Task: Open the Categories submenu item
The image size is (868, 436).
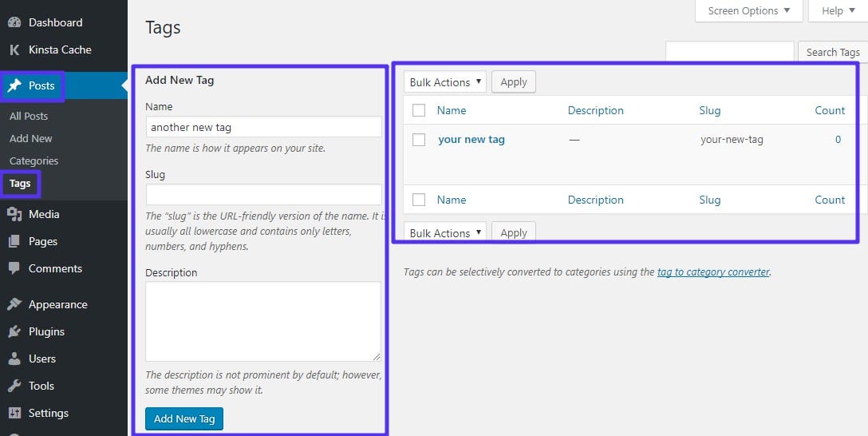Action: point(34,161)
